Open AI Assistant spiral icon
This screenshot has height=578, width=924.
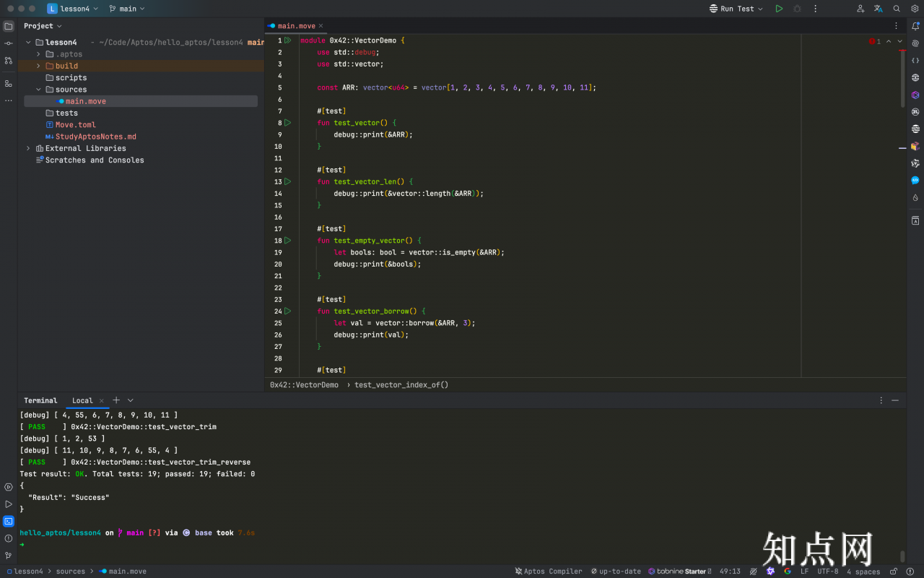(915, 43)
